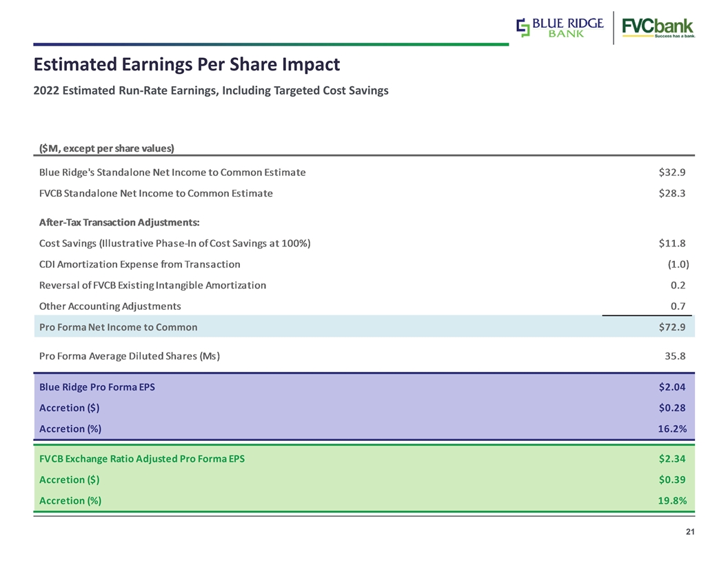Select Other Accounting Adjustments label
Viewport: 728px width, 563px height.
(110, 306)
